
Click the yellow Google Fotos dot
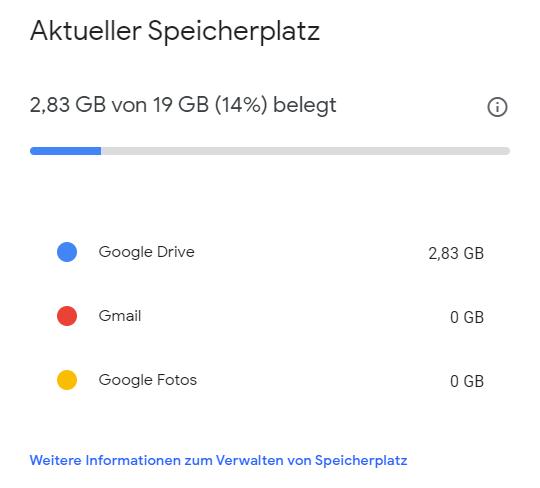tap(67, 380)
